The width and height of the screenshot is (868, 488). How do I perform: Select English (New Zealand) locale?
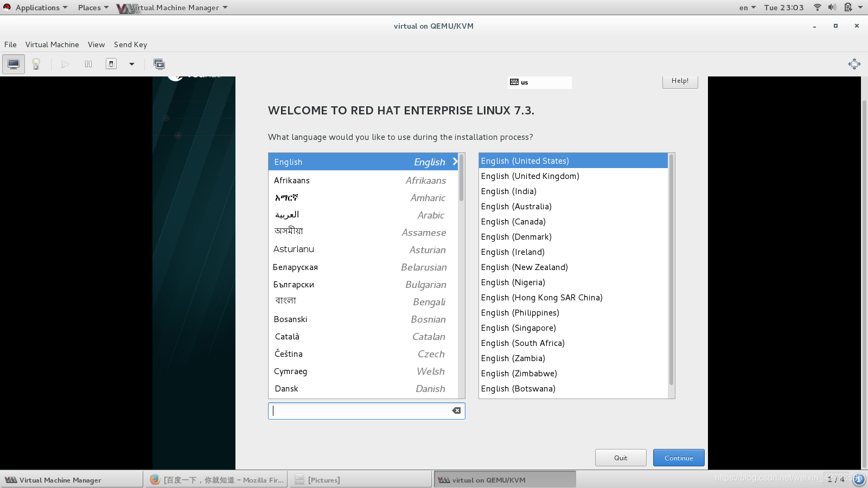573,267
